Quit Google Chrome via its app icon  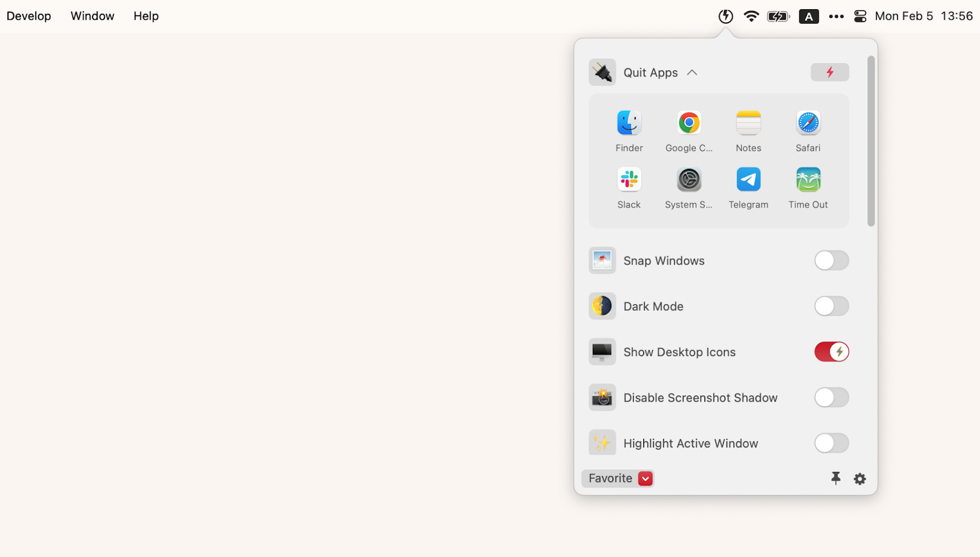[688, 123]
